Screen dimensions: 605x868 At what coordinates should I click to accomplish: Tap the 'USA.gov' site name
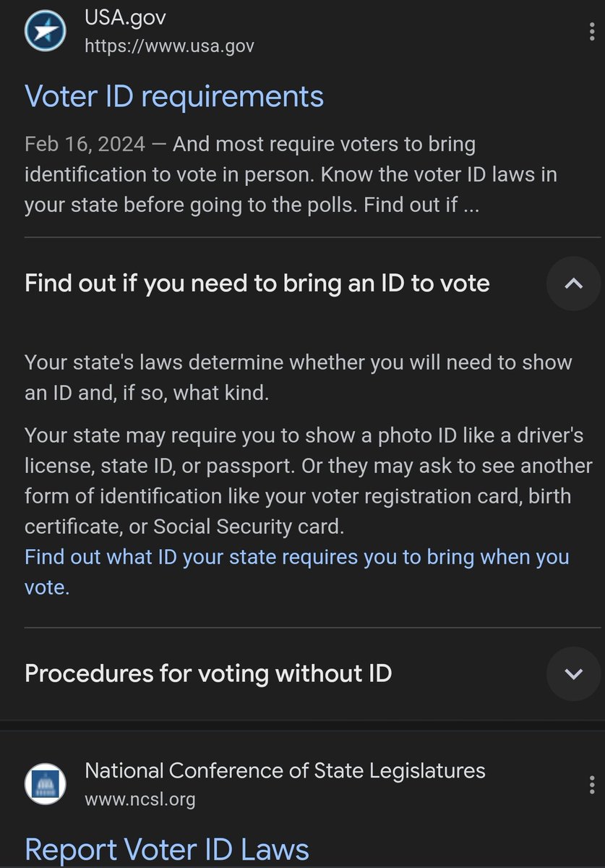click(124, 16)
